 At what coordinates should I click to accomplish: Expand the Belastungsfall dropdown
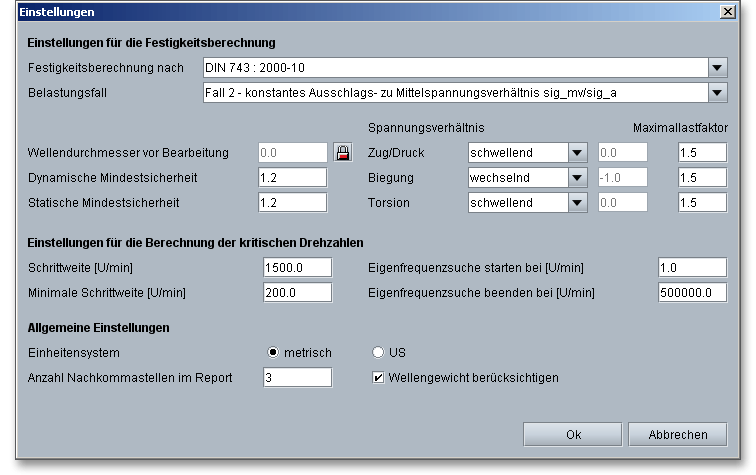coord(716,93)
